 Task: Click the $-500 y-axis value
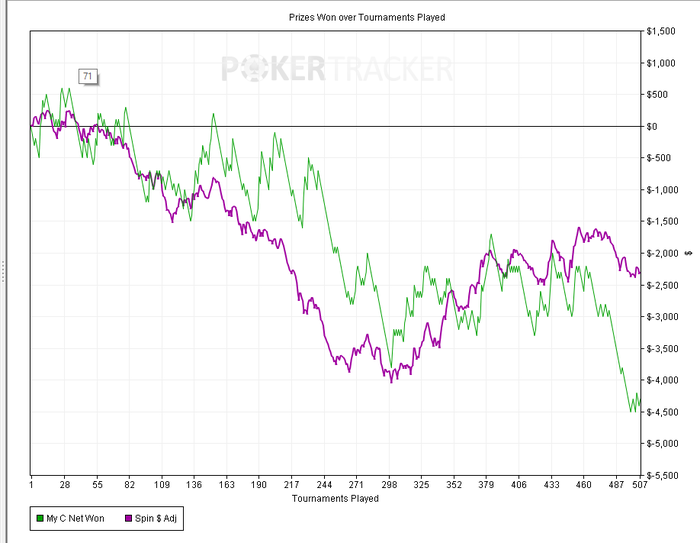coord(658,158)
